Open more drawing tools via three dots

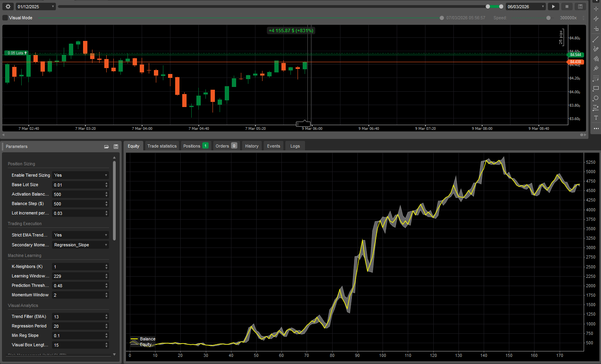[x=595, y=128]
